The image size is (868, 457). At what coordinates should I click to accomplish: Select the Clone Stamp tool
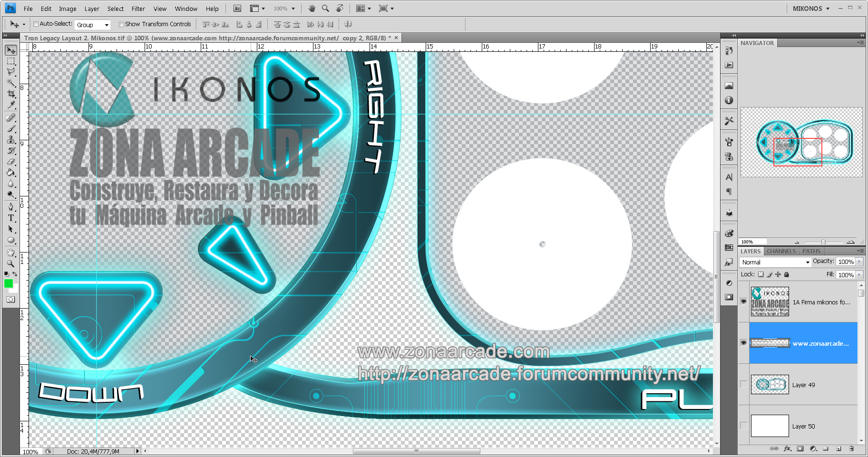(x=11, y=140)
